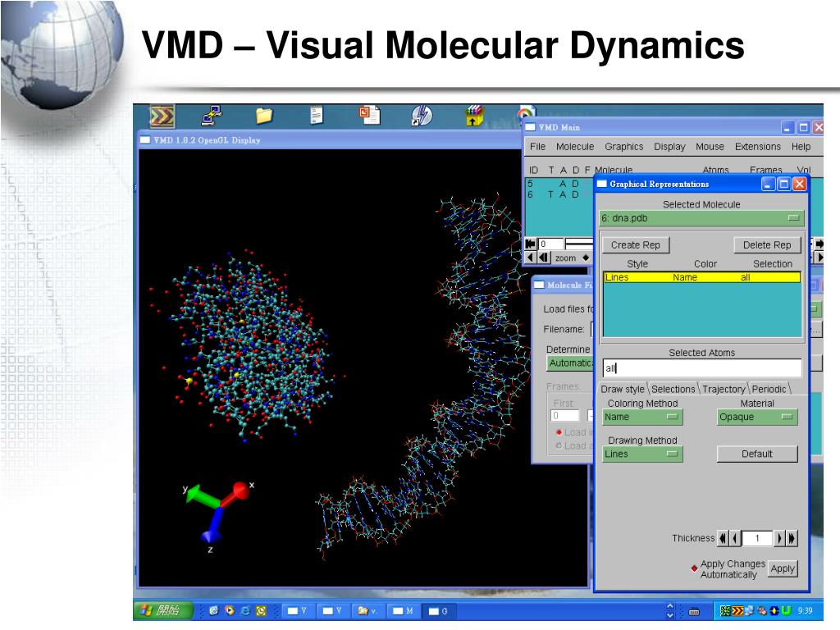Open the Windows Start button

click(x=163, y=610)
